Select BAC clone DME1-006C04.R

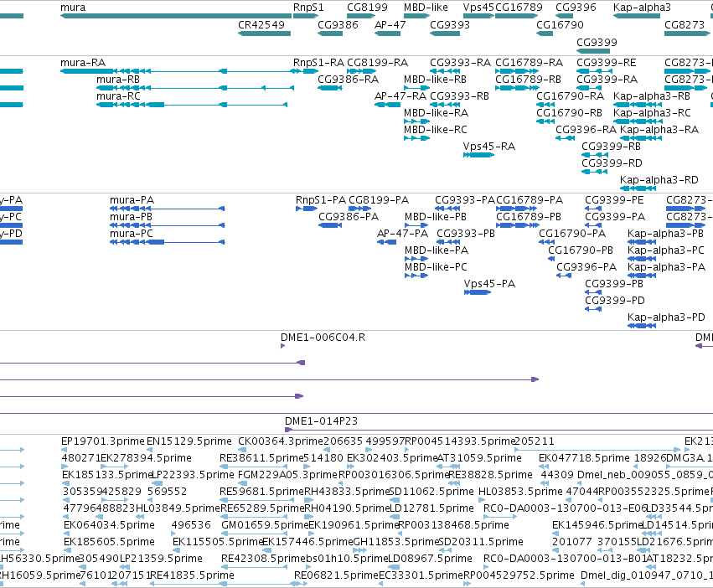[x=283, y=346]
